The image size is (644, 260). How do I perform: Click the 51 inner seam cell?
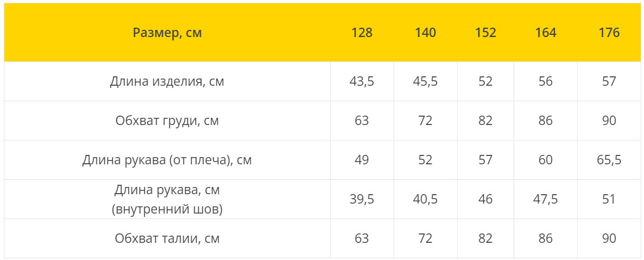click(609, 199)
